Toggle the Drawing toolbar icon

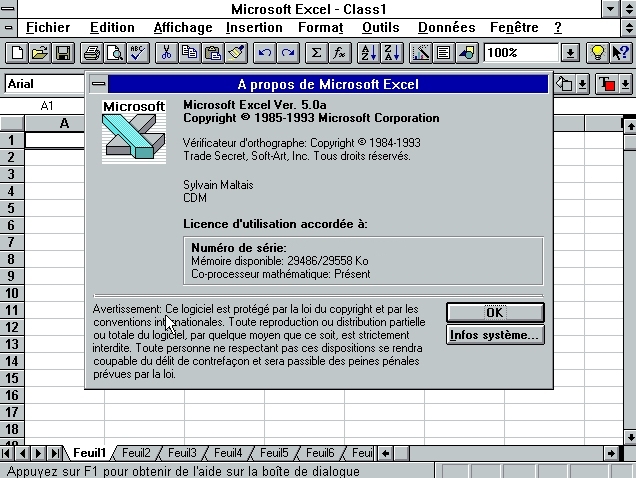466,53
